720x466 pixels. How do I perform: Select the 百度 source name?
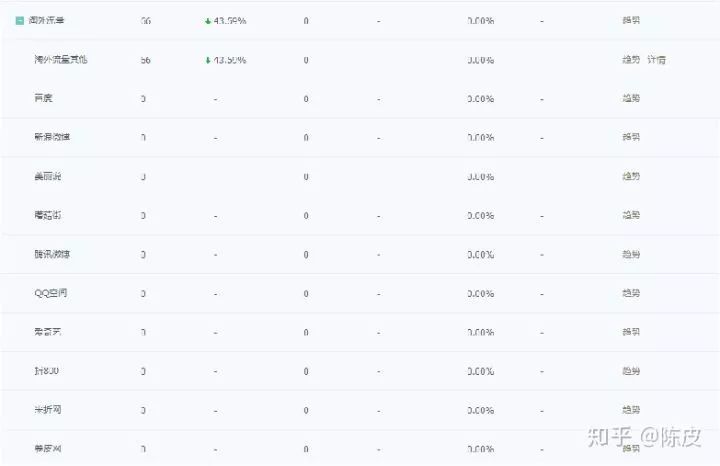pyautogui.click(x=43, y=98)
